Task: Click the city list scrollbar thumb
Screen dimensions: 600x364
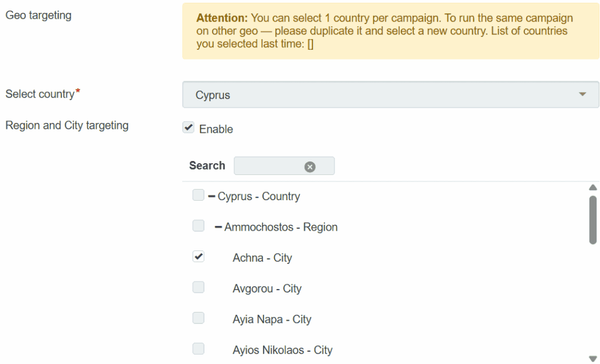Action: [x=592, y=219]
